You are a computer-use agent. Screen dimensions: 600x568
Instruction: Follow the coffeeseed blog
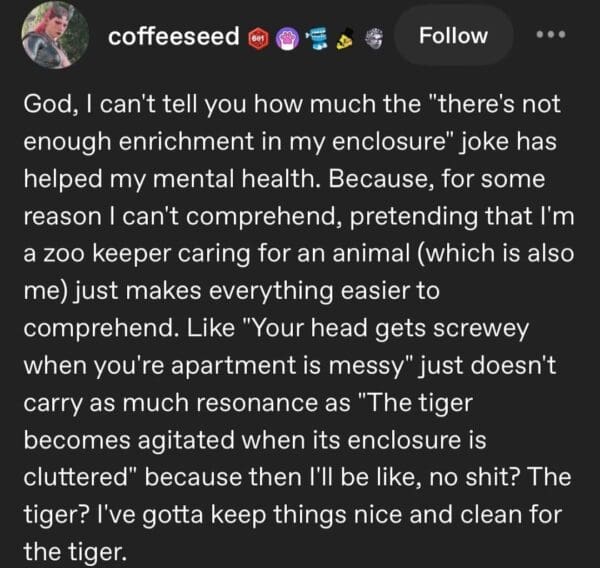click(x=453, y=36)
